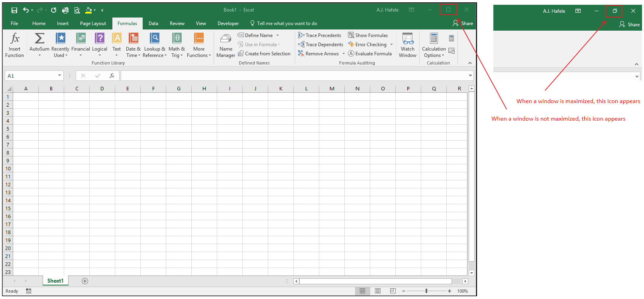Expand the Remove Arrows dropdown arrow
644x299 pixels.
[x=344, y=54]
